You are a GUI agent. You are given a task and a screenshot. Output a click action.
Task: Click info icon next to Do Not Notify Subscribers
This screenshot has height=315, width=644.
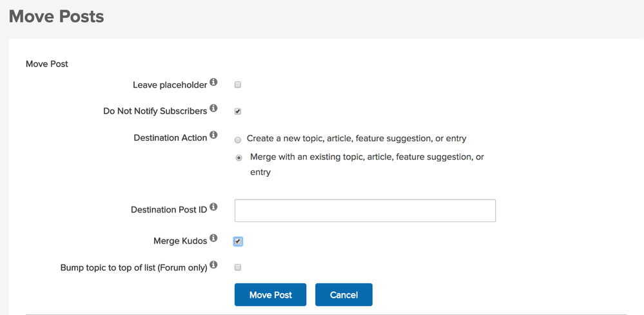(x=213, y=108)
